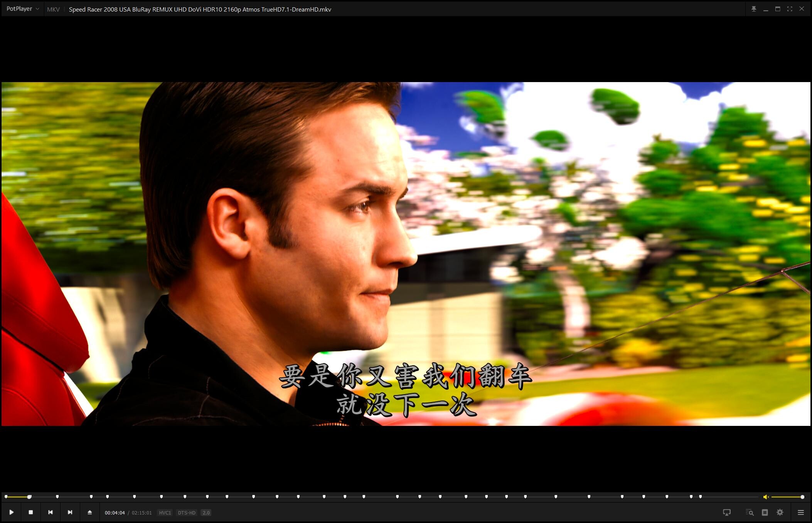Screen dimensions: 812x523
Task: Click the volume slider handle
Action: 802,497
